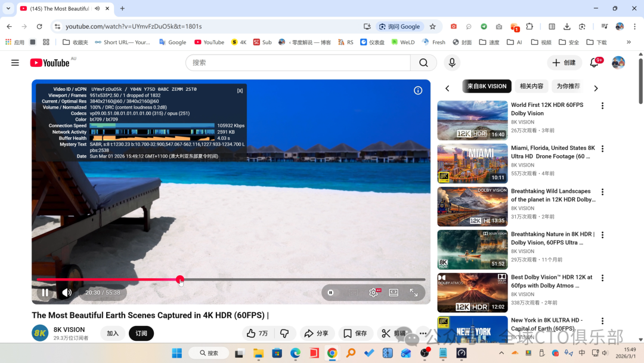
Task: Toggle subtitles/captions button in player
Action: pyautogui.click(x=353, y=293)
